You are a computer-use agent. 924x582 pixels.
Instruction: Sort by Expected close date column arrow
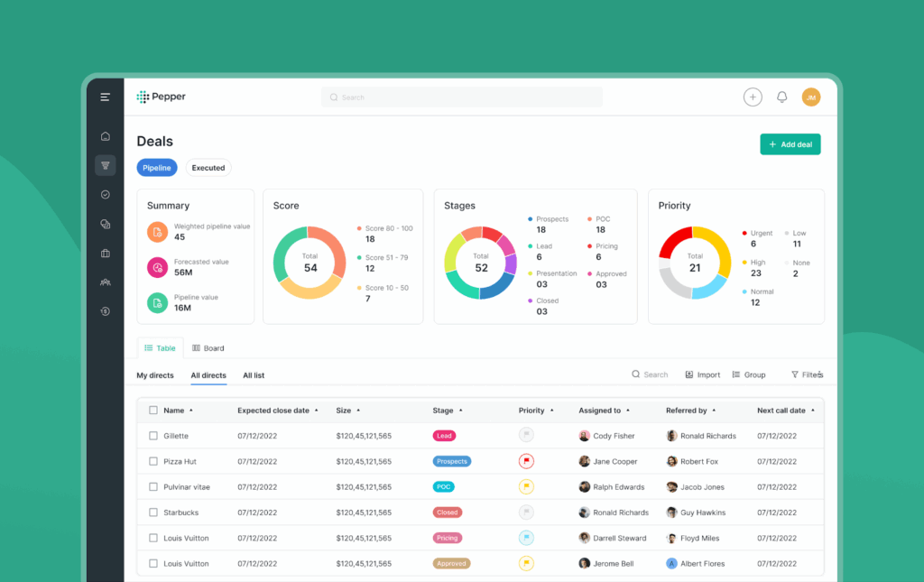tap(316, 410)
